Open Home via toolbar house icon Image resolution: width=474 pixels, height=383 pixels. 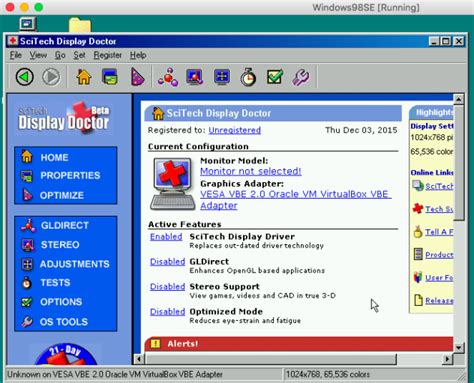coord(84,77)
